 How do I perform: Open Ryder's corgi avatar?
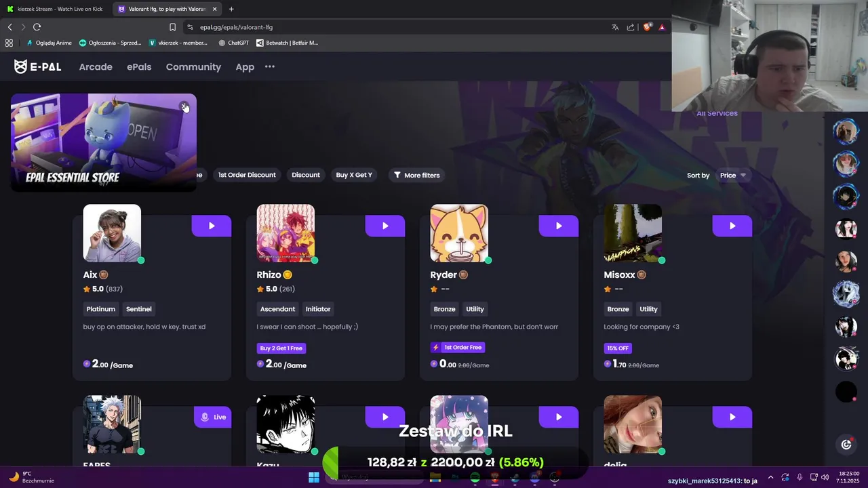[x=459, y=233]
